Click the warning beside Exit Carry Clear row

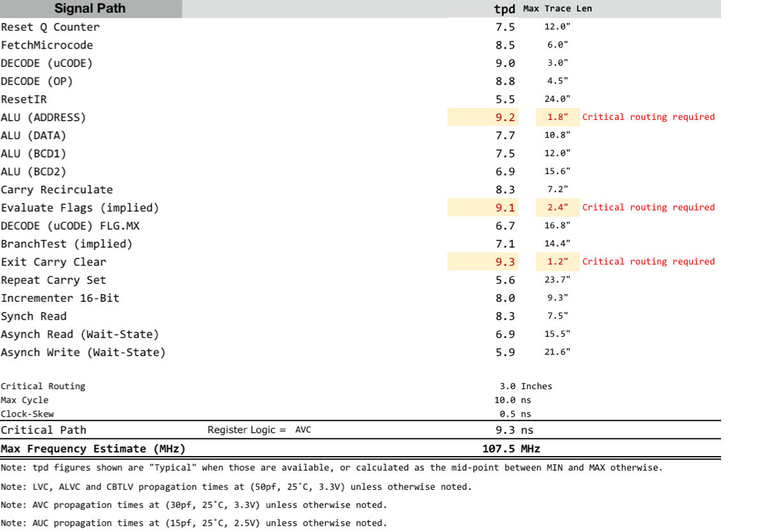click(648, 262)
